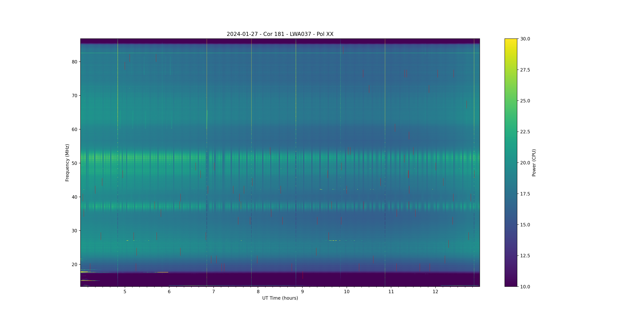The height and width of the screenshot is (322, 644).
Task: Click the colorbar tick label 20.0
Action: (525, 163)
